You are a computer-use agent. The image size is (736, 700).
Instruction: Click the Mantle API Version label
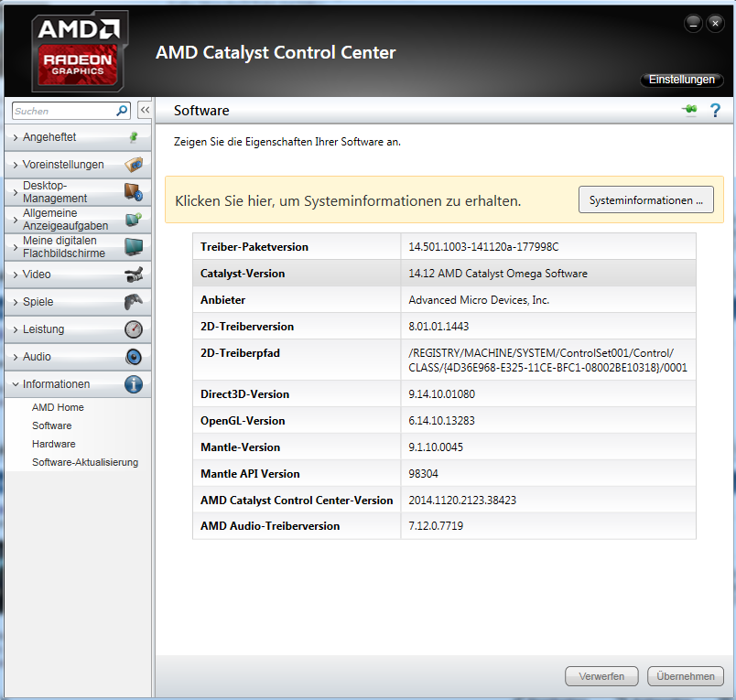pyautogui.click(x=250, y=474)
